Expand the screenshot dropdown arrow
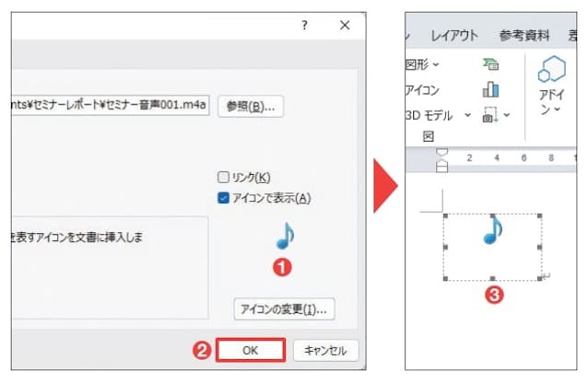The height and width of the screenshot is (383, 588). click(x=507, y=115)
